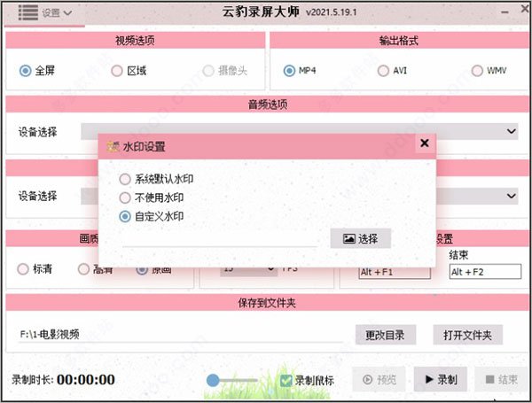Click the Alt+F1 start hotkey field
The width and height of the screenshot is (532, 403).
point(395,272)
